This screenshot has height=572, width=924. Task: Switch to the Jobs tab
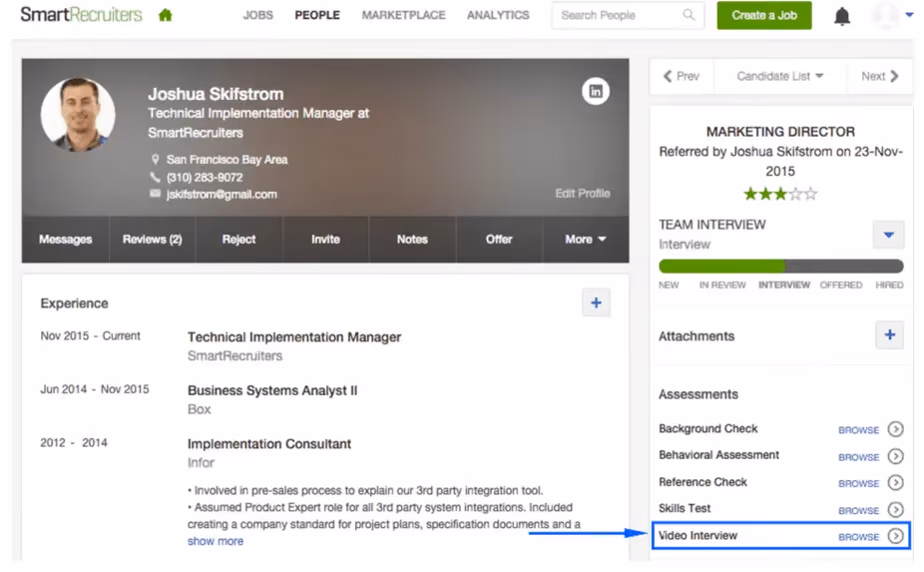tap(258, 15)
